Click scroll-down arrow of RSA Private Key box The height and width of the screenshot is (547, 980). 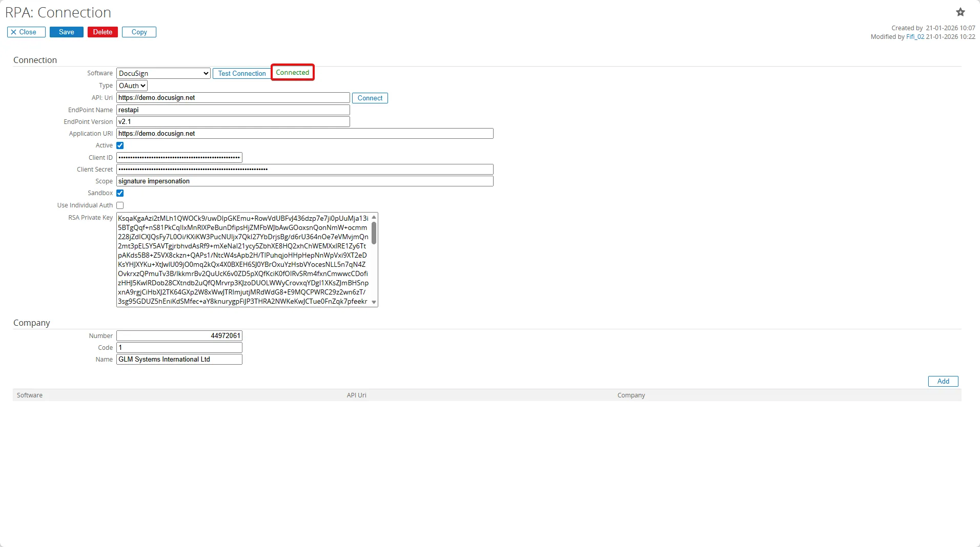[373, 302]
